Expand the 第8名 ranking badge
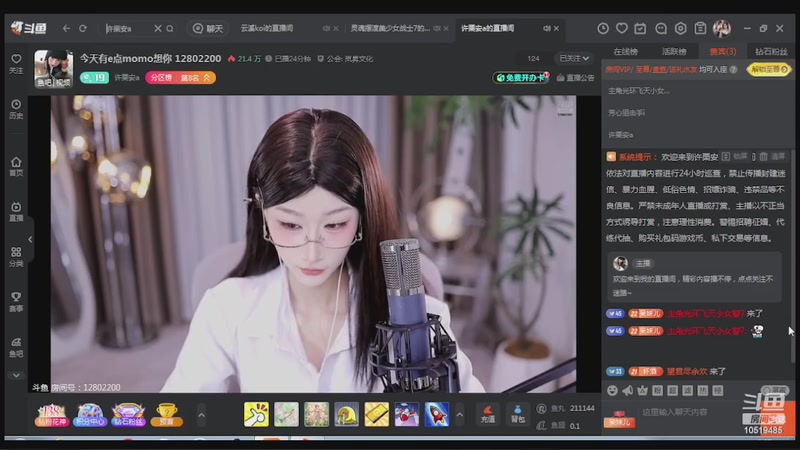The width and height of the screenshot is (800, 450). pyautogui.click(x=195, y=78)
